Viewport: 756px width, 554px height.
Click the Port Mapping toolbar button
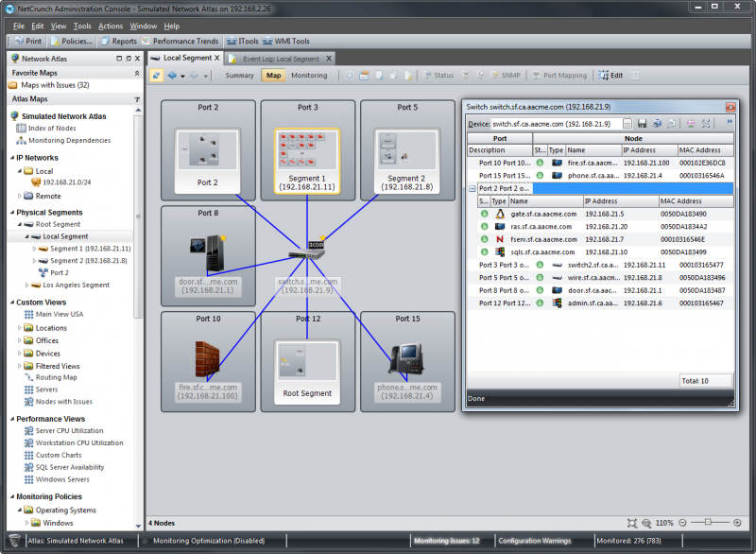[559, 76]
